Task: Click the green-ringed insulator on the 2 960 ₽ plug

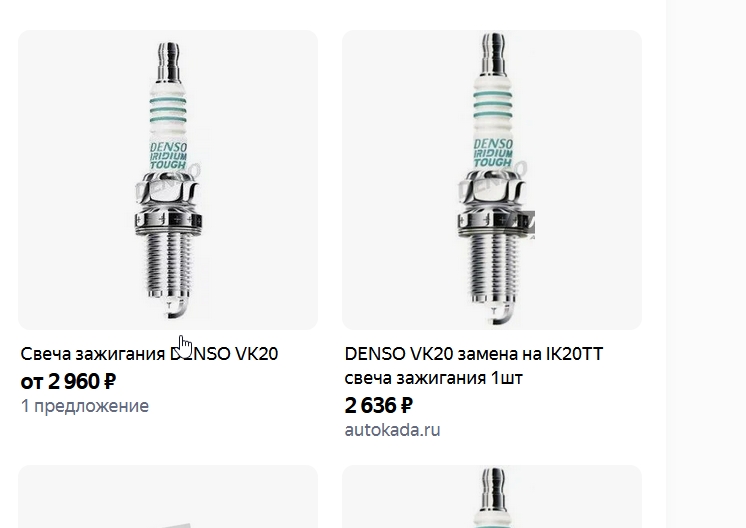Action: (x=168, y=111)
